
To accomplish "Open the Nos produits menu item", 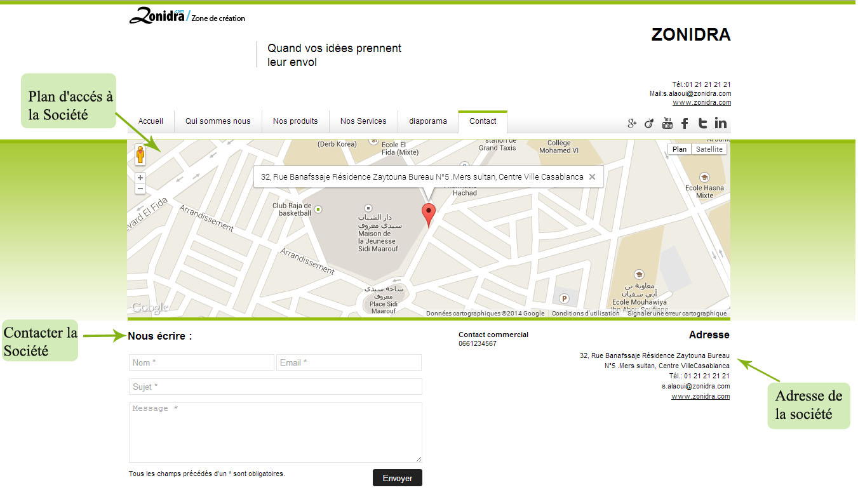I will point(295,121).
